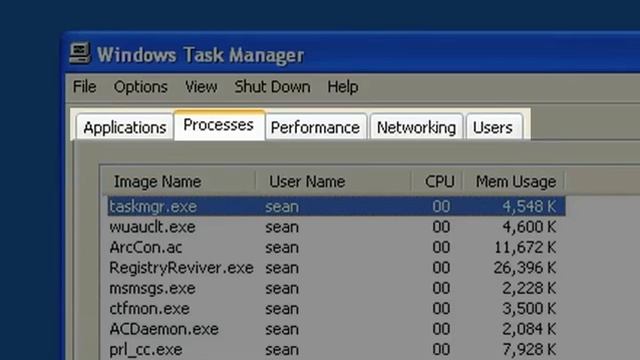Screen dimensions: 640x360
Task: Click the Windows Task Manager title text
Action: [200, 55]
